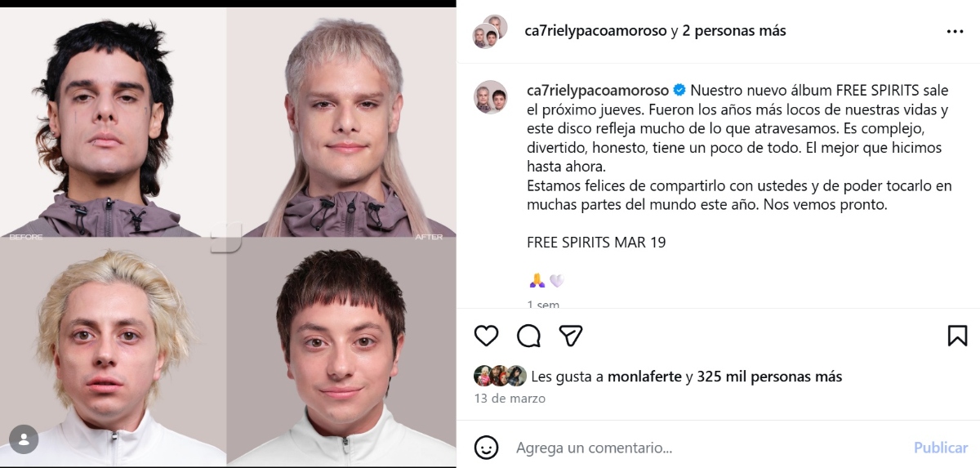Click the verified badge next to username
The height and width of the screenshot is (468, 980).
pyautogui.click(x=677, y=90)
